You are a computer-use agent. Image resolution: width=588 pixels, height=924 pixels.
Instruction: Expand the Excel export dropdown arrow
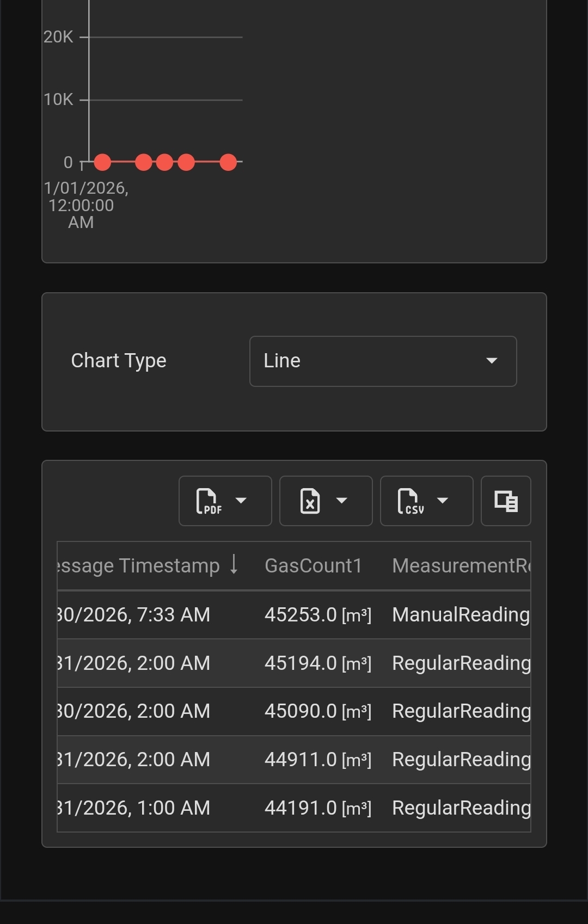342,501
